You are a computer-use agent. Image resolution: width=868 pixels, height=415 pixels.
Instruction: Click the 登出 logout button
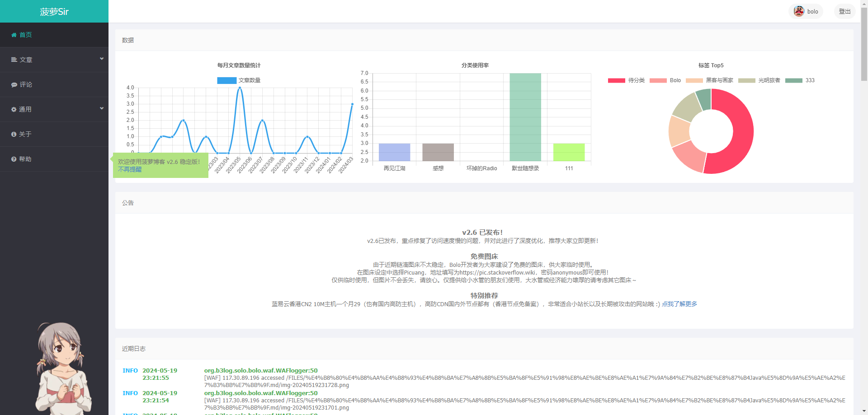tap(844, 11)
